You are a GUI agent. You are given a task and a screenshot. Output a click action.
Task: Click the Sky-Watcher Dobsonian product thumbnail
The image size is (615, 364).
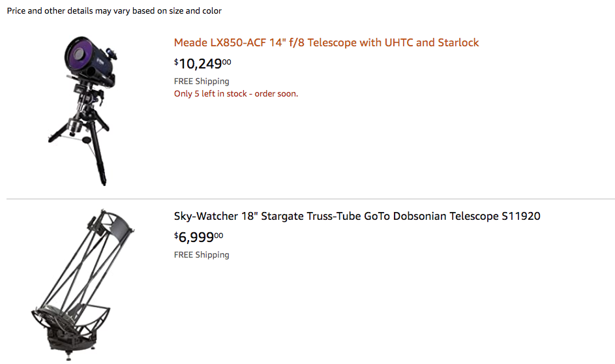83,284
